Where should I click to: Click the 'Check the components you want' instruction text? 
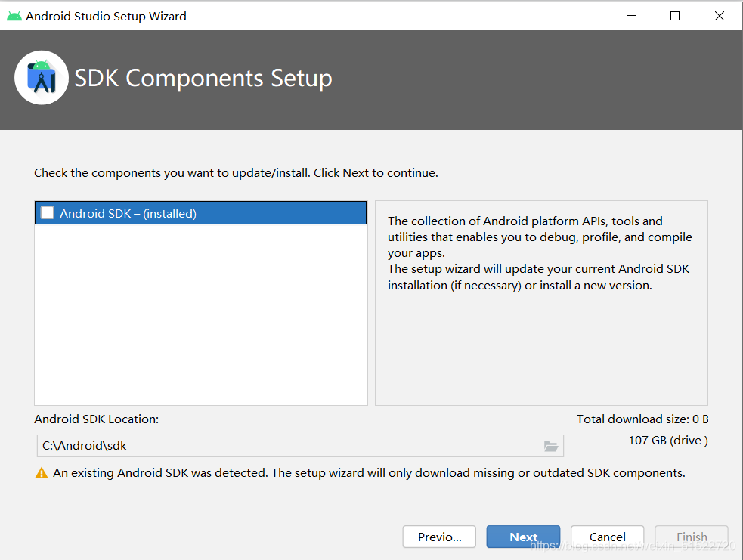tap(236, 173)
